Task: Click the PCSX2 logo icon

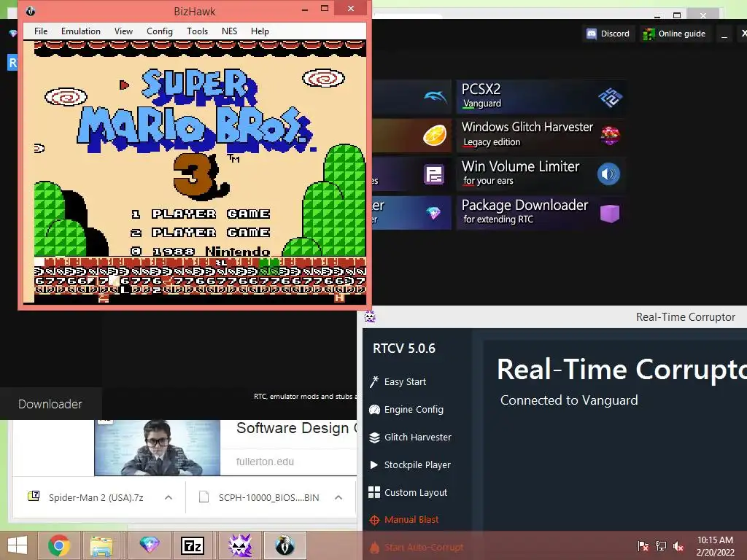Action: click(610, 98)
